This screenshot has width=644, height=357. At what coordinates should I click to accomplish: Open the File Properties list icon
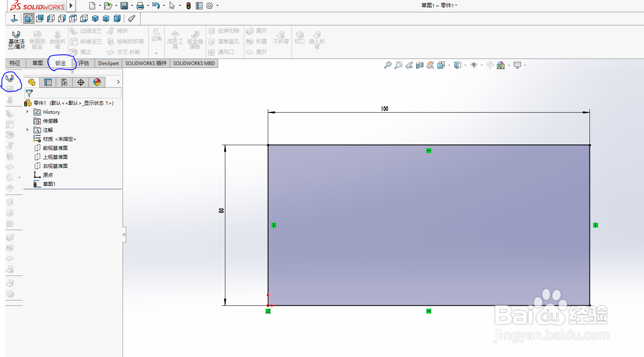pos(199,6)
